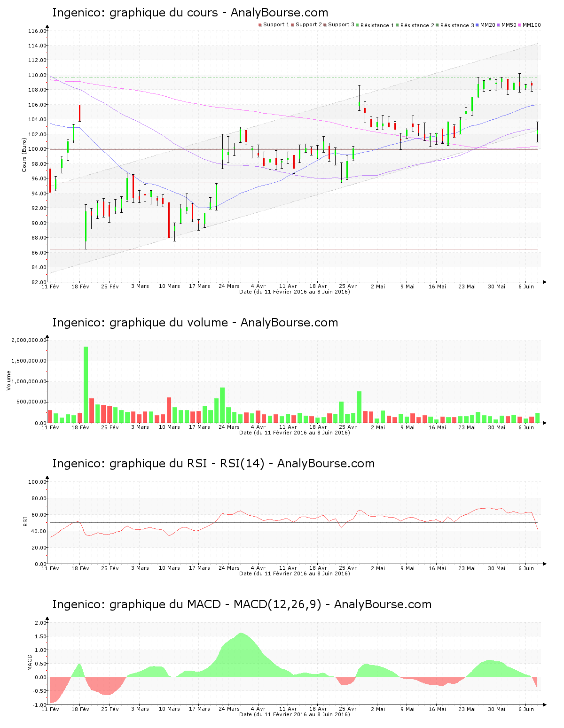Click the 116.00 value on price axis
This screenshot has height=728, width=564.
point(37,31)
